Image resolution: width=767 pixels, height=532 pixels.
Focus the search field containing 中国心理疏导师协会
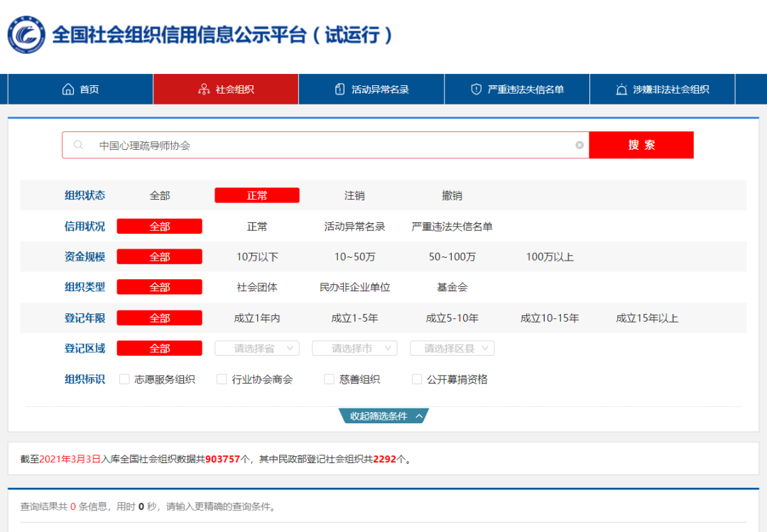click(325, 145)
